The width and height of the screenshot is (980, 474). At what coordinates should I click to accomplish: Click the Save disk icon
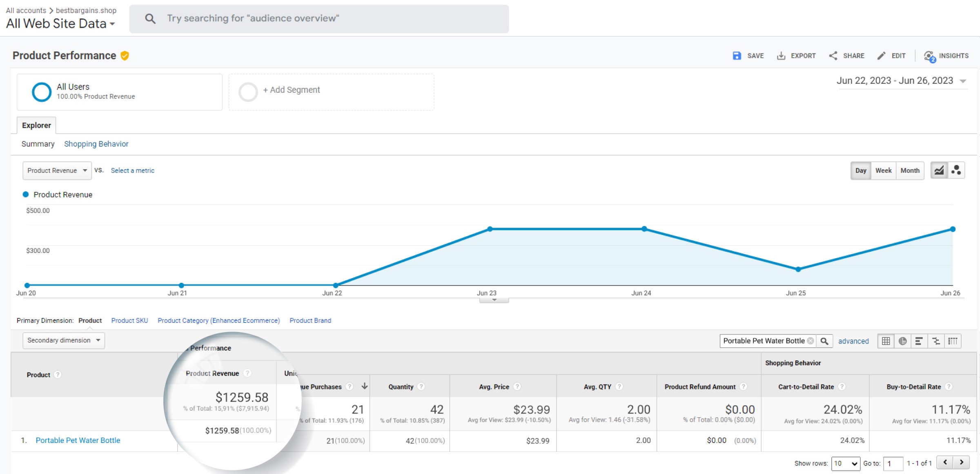(x=737, y=56)
